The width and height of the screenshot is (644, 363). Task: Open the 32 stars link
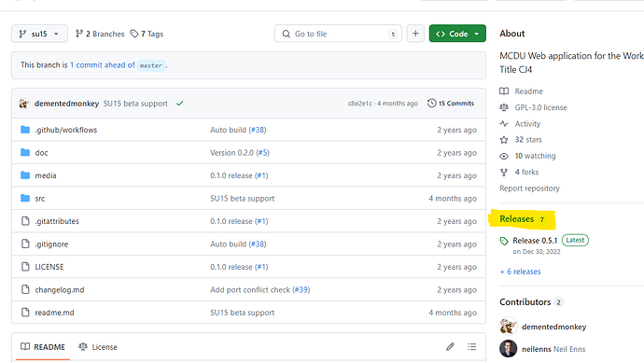(528, 140)
